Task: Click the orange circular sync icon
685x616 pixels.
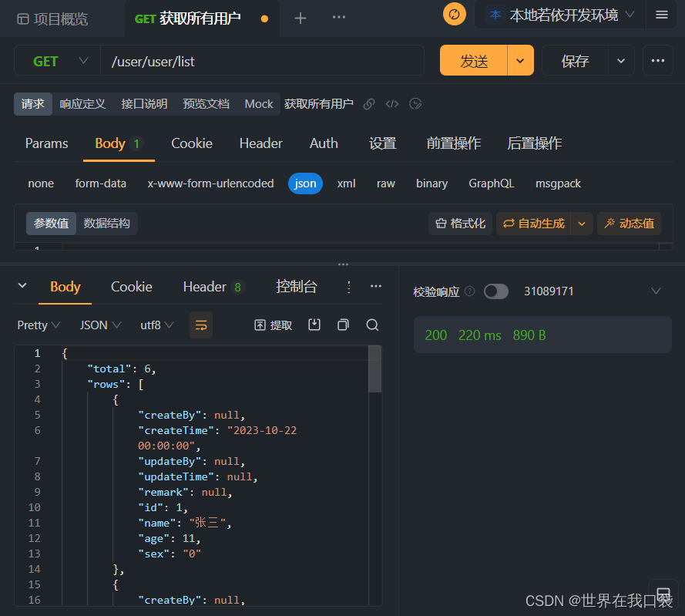Action: (x=455, y=15)
